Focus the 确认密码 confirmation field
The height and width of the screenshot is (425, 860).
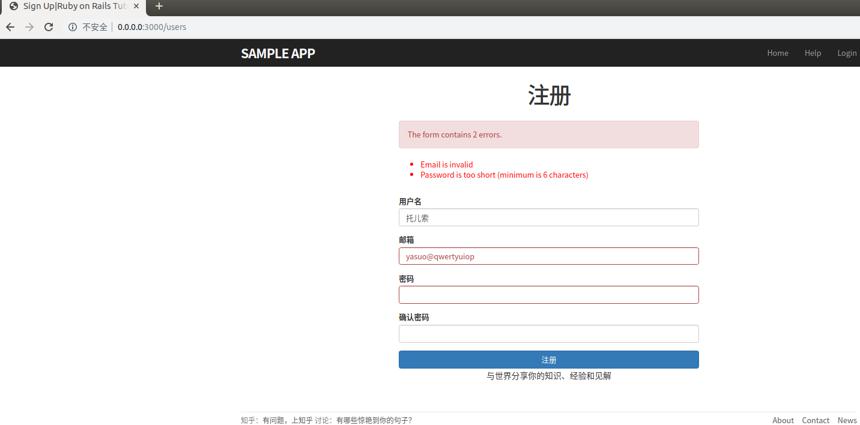pos(548,334)
